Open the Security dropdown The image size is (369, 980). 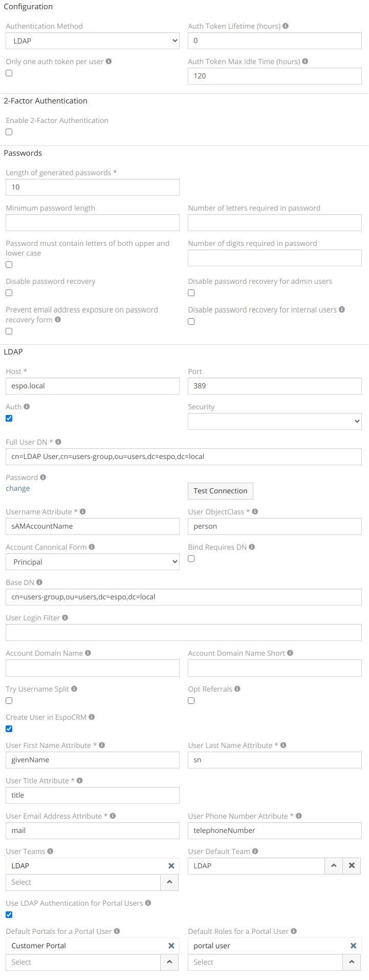[275, 422]
